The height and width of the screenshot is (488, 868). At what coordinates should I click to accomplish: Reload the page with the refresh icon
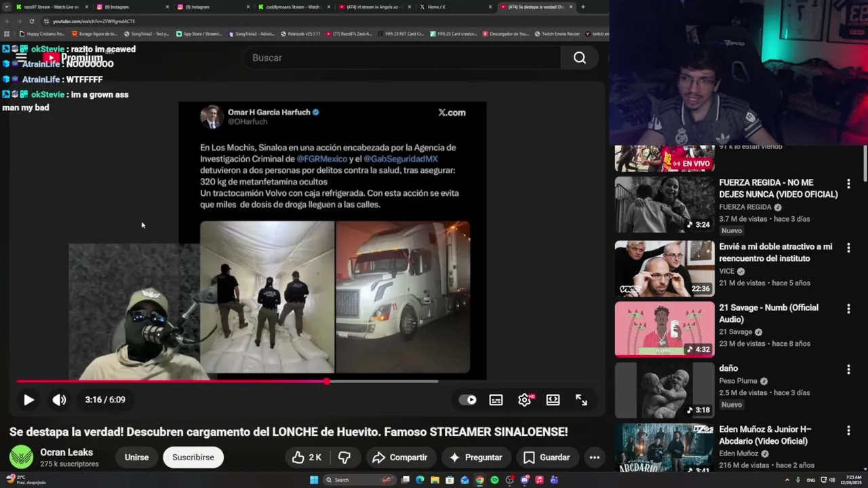32,21
